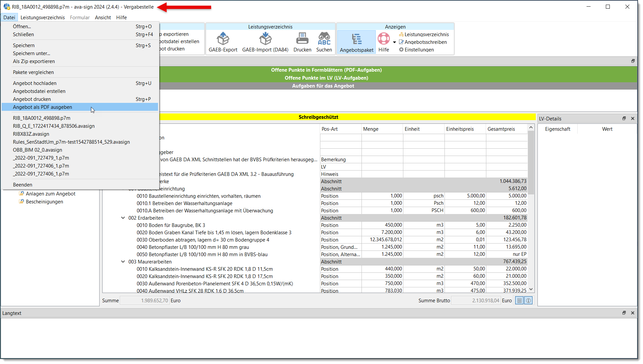Viewport: 643px width, 364px height.
Task: Sort by Pos-Art column header
Action: coord(340,129)
